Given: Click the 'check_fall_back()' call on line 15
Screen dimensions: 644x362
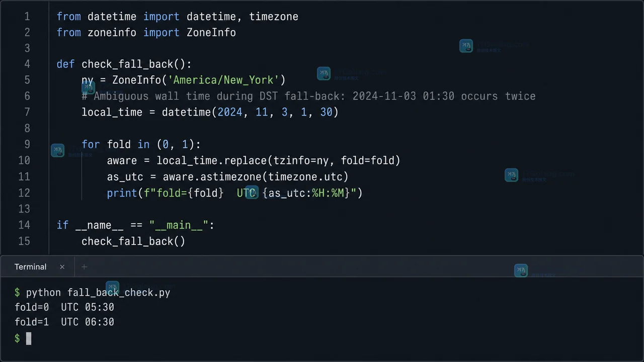Looking at the screenshot, I should 133,241.
